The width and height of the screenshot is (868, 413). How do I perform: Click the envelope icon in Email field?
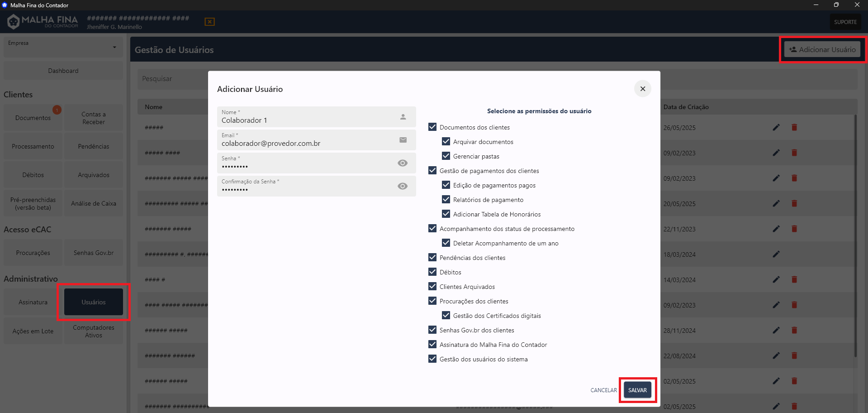pyautogui.click(x=403, y=140)
